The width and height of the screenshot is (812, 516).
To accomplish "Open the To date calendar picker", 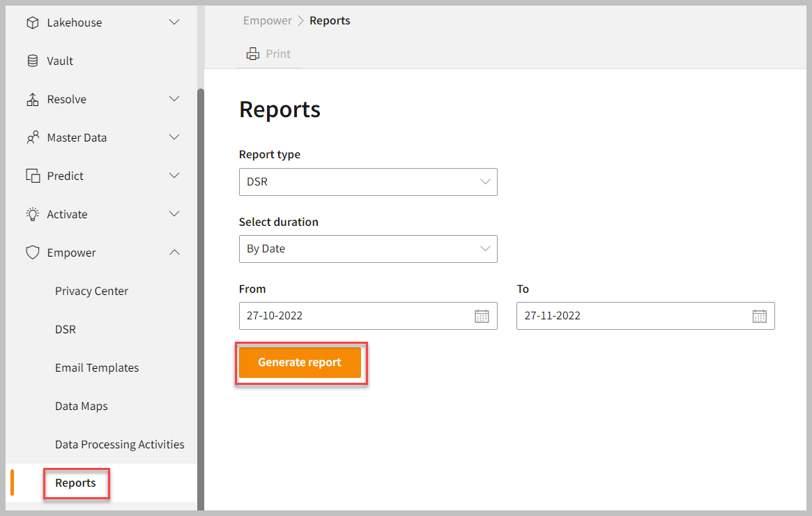I will [759, 316].
